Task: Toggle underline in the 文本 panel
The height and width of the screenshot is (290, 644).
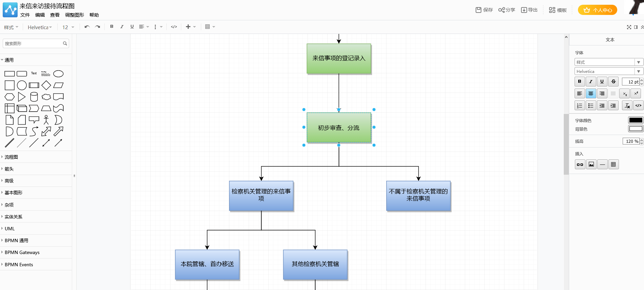Action: [x=602, y=81]
